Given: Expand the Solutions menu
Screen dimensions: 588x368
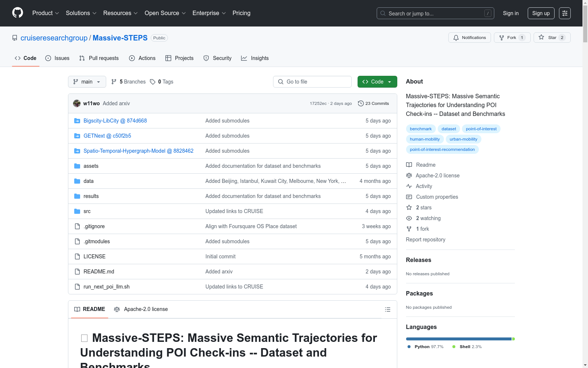Looking at the screenshot, I should 81,13.
